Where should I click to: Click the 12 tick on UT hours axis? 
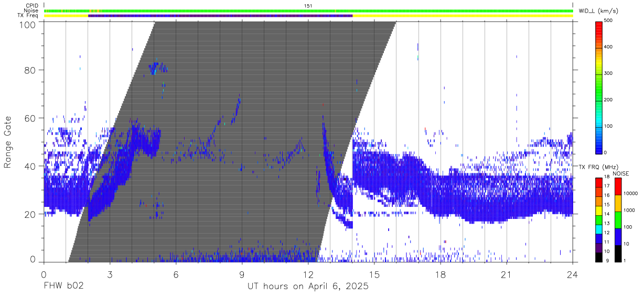[x=308, y=274]
